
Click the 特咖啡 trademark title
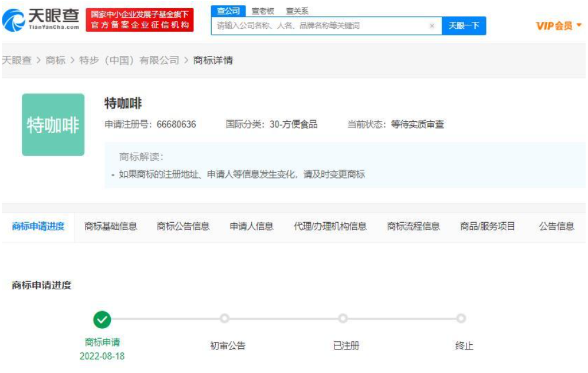point(123,103)
